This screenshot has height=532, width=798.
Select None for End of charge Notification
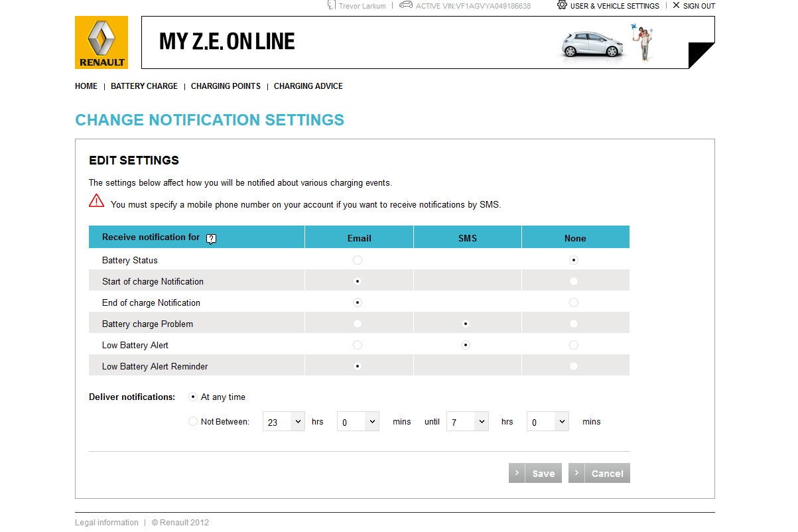(x=574, y=302)
